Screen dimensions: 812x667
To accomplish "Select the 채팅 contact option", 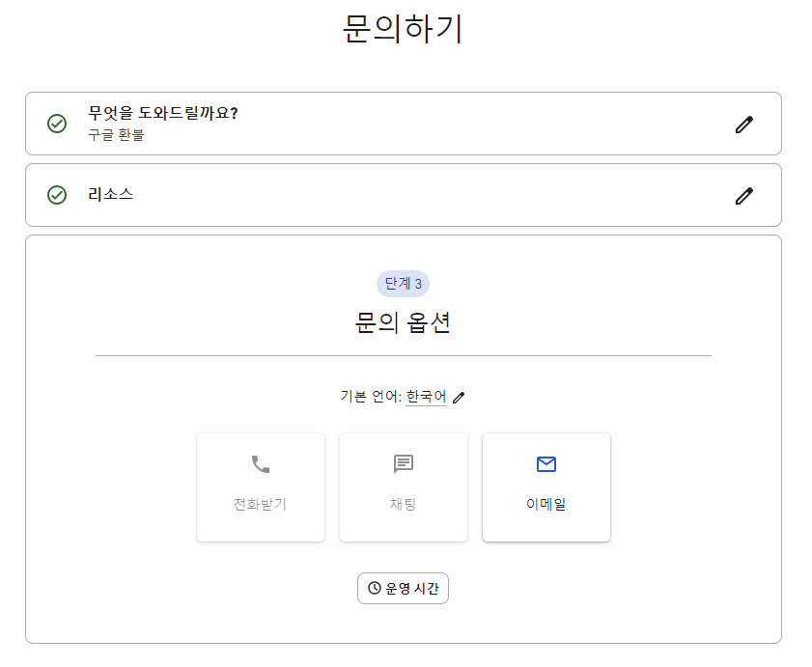I will coord(403,486).
